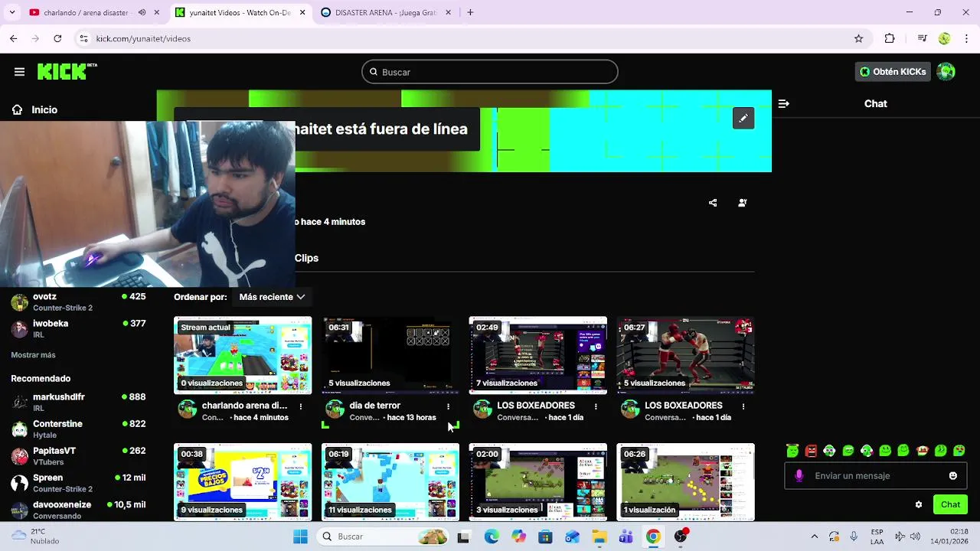Open File Explorer from taskbar
This screenshot has height=551, width=980.
coord(599,536)
